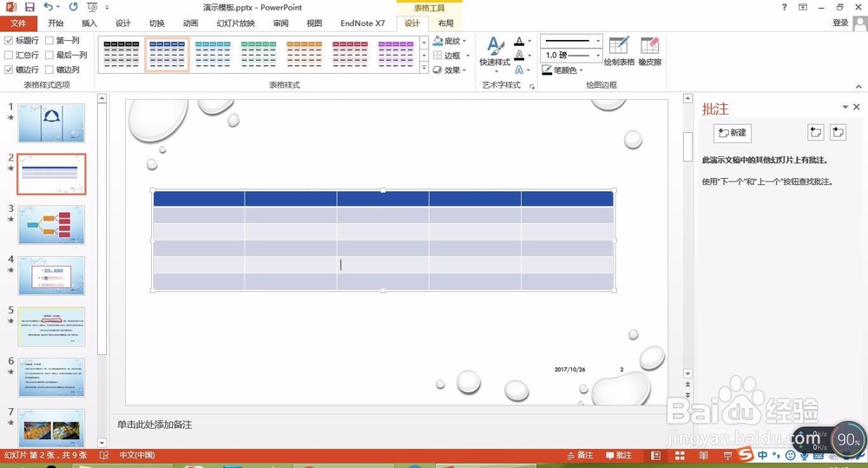Check the 镶边列 (Banded Columns) checkbox
The width and height of the screenshot is (868, 468).
(x=49, y=69)
